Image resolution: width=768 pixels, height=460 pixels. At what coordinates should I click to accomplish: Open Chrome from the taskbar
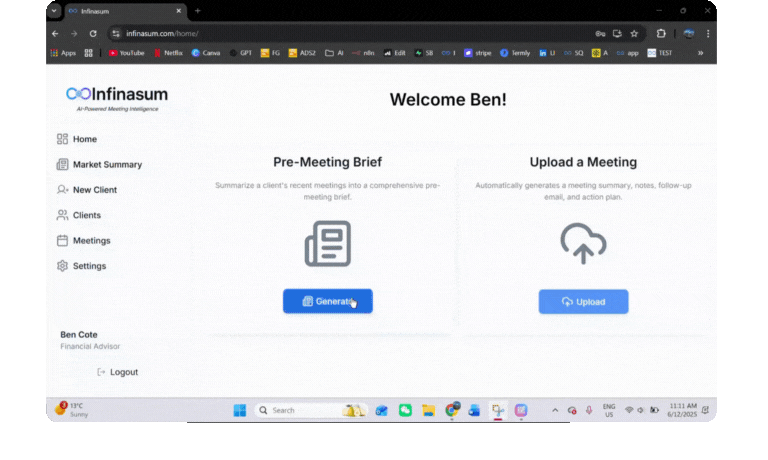pyautogui.click(x=452, y=410)
